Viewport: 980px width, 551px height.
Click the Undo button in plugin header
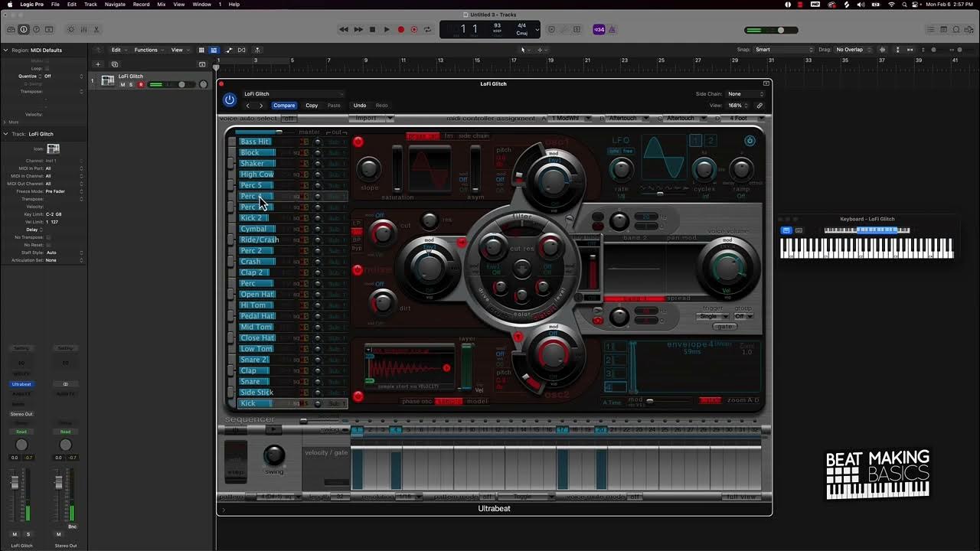359,106
